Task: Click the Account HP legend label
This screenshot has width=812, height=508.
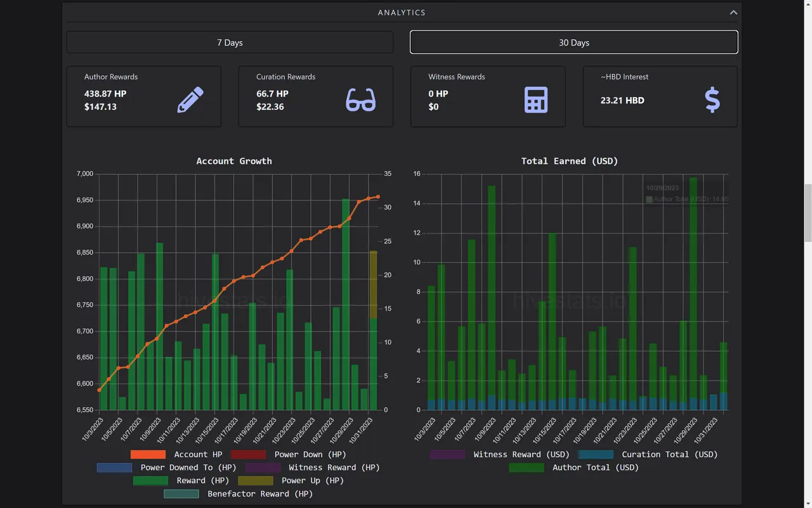Action: (x=198, y=455)
